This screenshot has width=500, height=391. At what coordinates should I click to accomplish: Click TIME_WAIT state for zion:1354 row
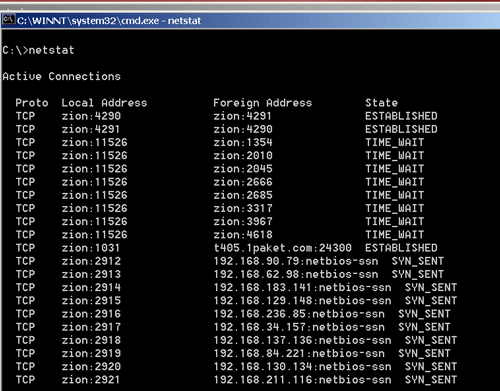(x=395, y=142)
